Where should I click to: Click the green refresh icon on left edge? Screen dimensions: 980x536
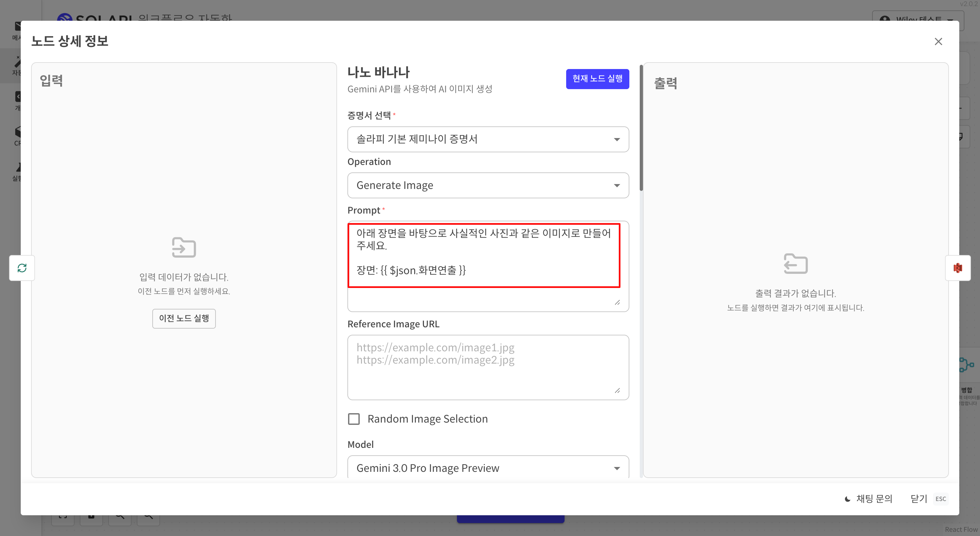coord(22,268)
